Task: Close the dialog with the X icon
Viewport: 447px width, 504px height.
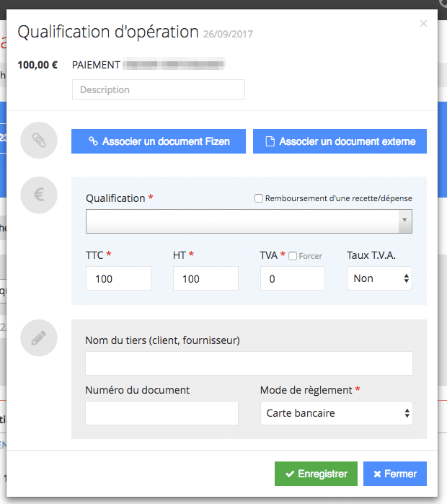Action: [x=423, y=24]
